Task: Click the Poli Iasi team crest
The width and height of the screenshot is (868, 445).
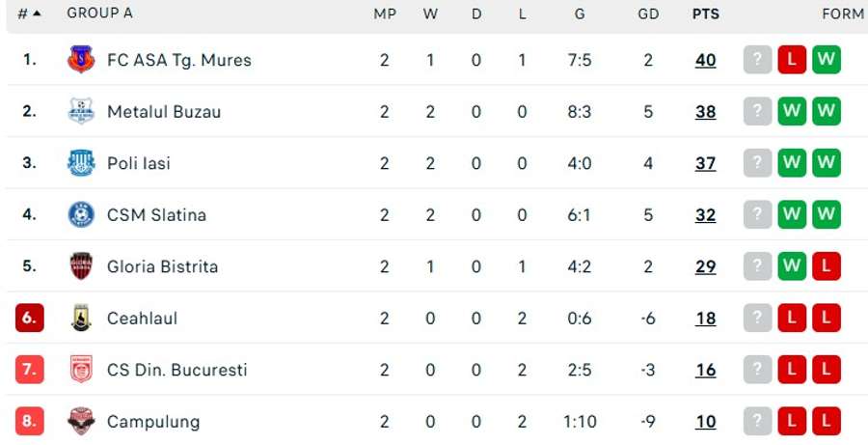Action: 81,163
